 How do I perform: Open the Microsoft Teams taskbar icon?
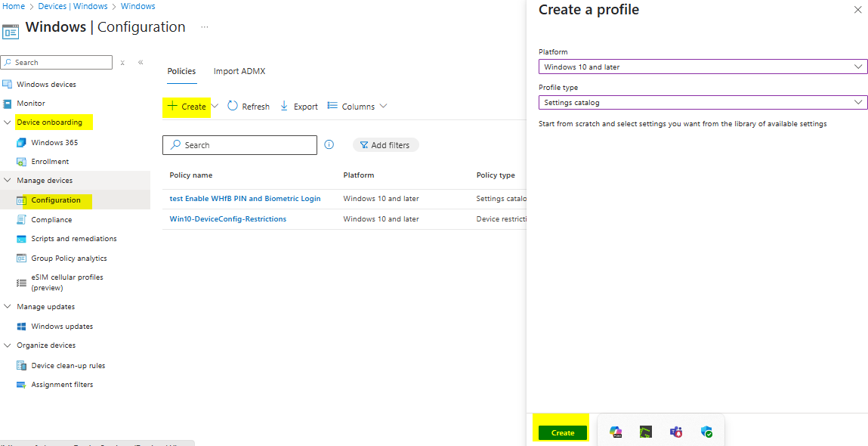tap(676, 432)
